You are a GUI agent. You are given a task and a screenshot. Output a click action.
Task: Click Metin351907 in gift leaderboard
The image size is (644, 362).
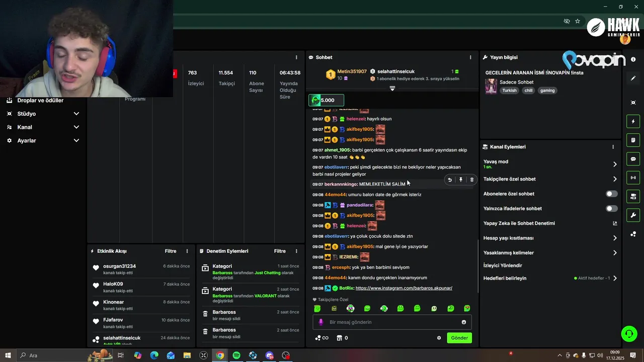pyautogui.click(x=352, y=71)
